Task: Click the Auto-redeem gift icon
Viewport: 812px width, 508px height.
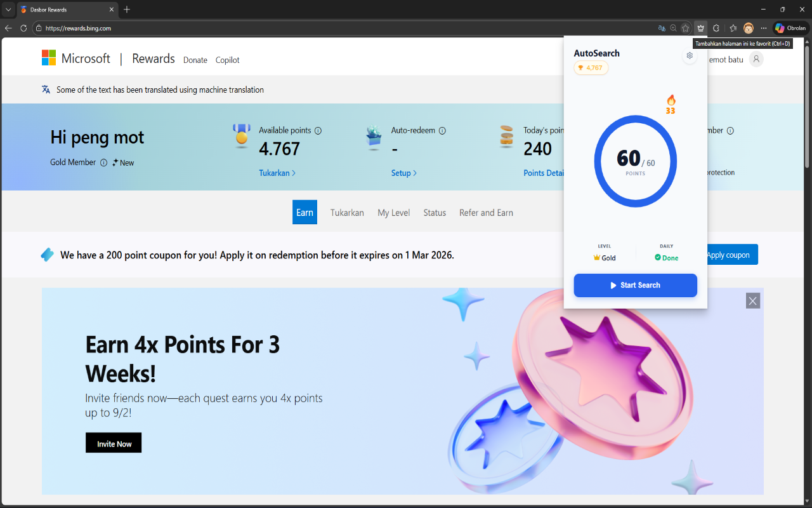Action: [x=374, y=137]
